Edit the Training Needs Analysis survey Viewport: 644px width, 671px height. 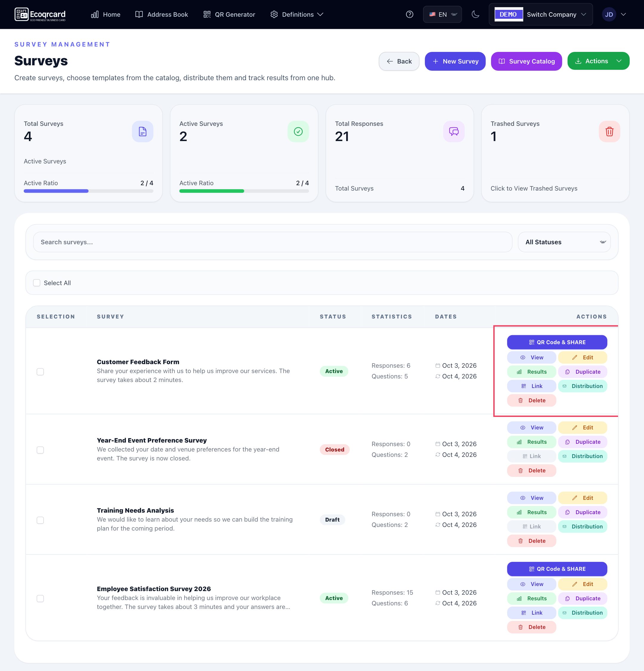pos(582,498)
